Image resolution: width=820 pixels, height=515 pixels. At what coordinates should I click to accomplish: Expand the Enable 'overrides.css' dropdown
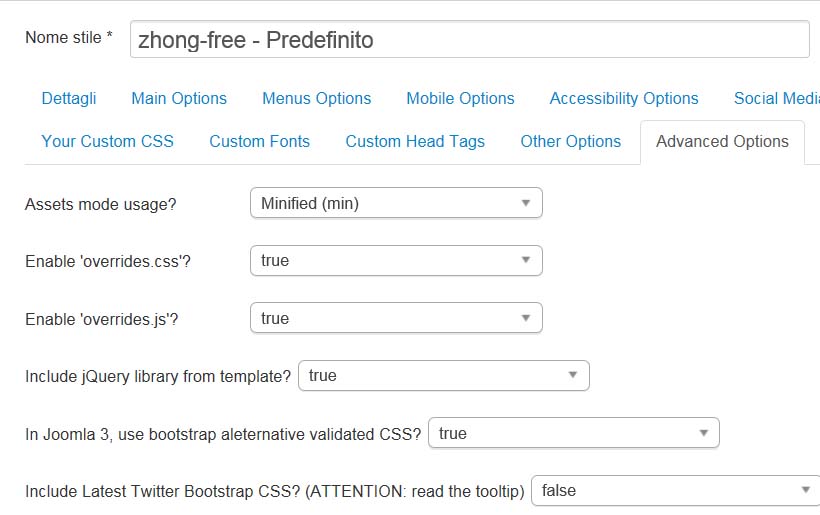tap(395, 261)
